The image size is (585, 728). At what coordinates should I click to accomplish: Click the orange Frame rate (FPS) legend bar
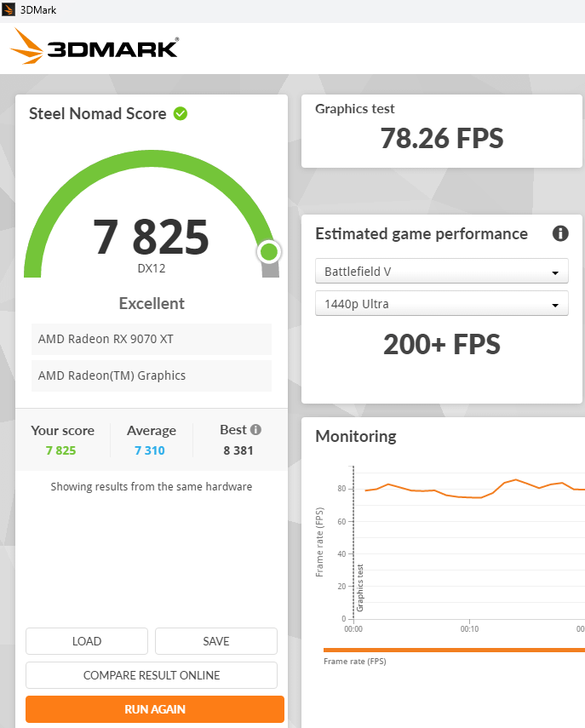pos(454,650)
